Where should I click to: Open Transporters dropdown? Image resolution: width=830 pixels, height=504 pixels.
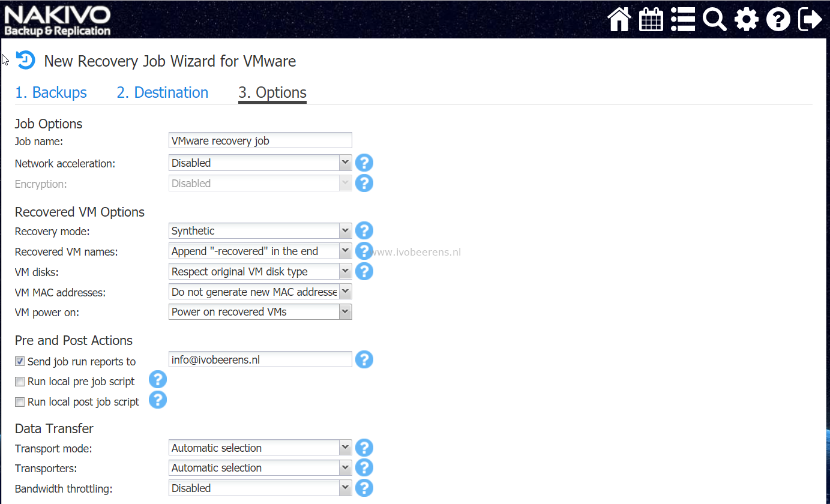pos(260,467)
